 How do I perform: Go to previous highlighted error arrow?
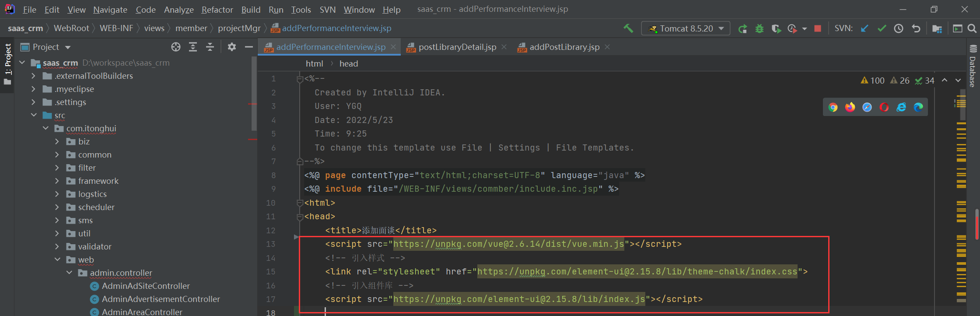pyautogui.click(x=945, y=81)
